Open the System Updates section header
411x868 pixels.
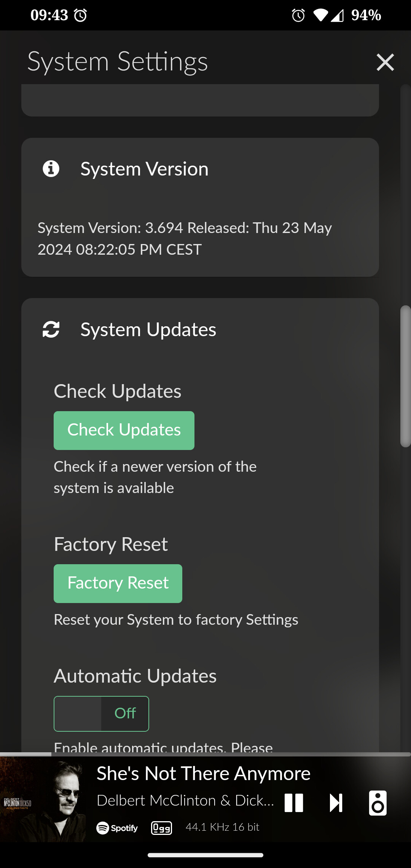(x=148, y=329)
